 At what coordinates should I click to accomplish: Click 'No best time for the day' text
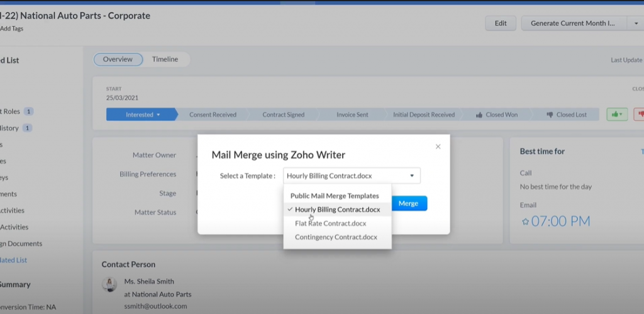coord(556,187)
